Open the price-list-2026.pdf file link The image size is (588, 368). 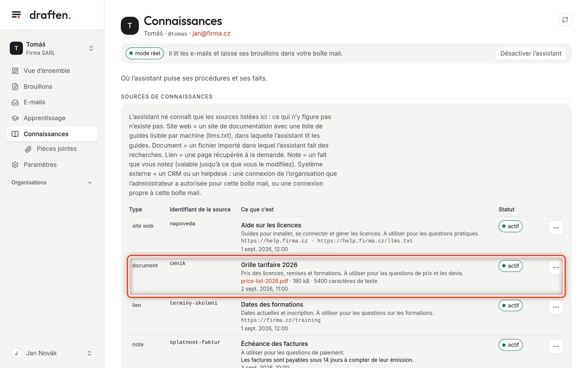pos(264,281)
